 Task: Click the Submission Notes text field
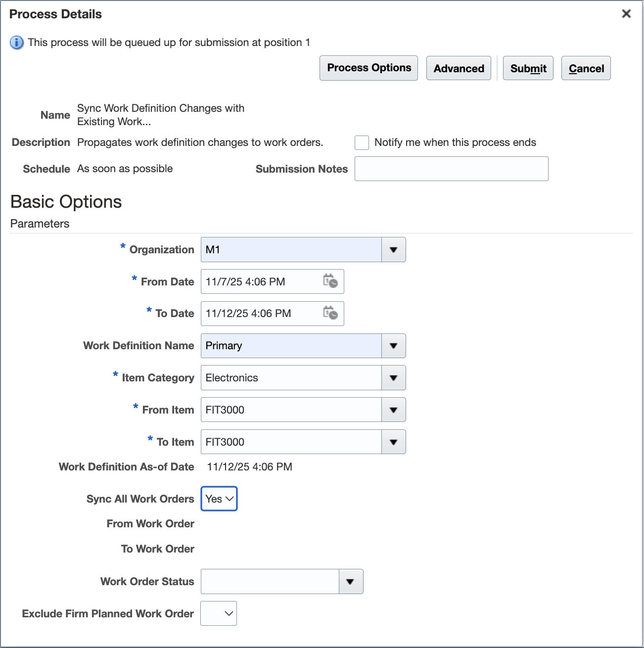(x=451, y=168)
